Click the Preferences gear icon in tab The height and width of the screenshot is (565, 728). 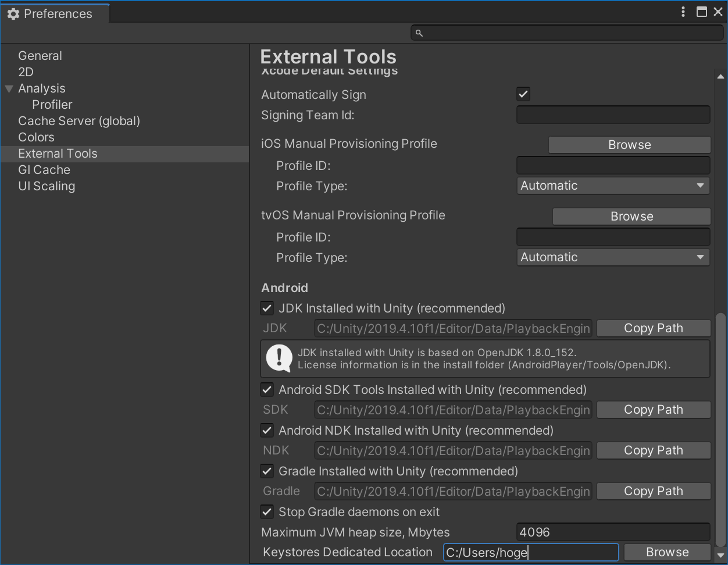point(13,14)
